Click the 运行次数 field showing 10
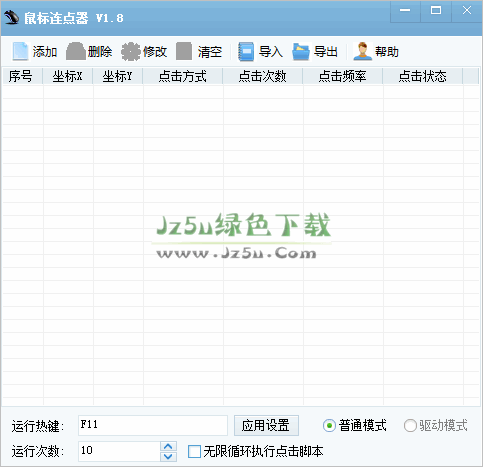The width and height of the screenshot is (483, 467). 119,451
